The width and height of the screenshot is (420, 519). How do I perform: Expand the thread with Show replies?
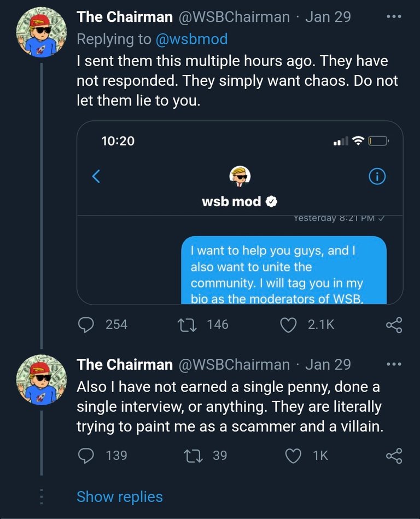(120, 497)
